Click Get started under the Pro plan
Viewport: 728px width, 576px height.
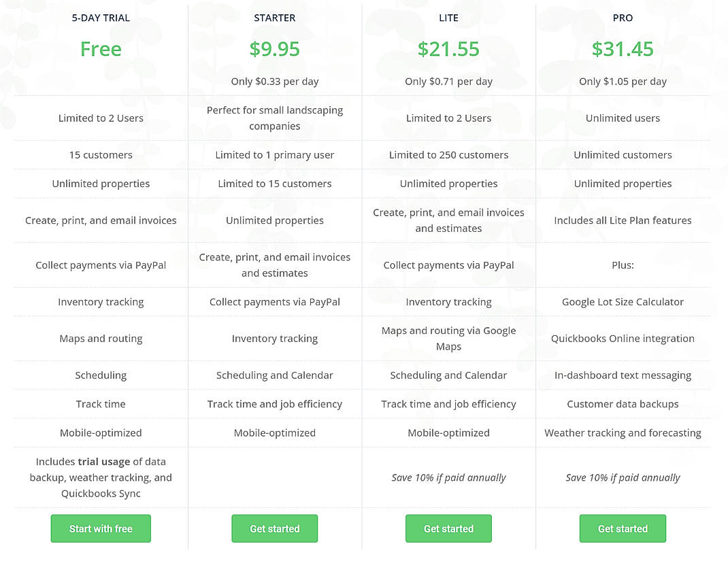point(623,528)
